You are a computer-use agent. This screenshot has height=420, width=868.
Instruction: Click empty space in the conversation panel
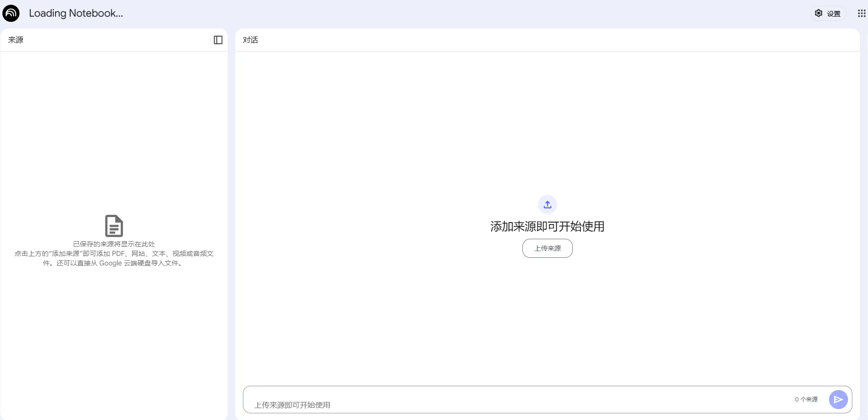click(547, 119)
